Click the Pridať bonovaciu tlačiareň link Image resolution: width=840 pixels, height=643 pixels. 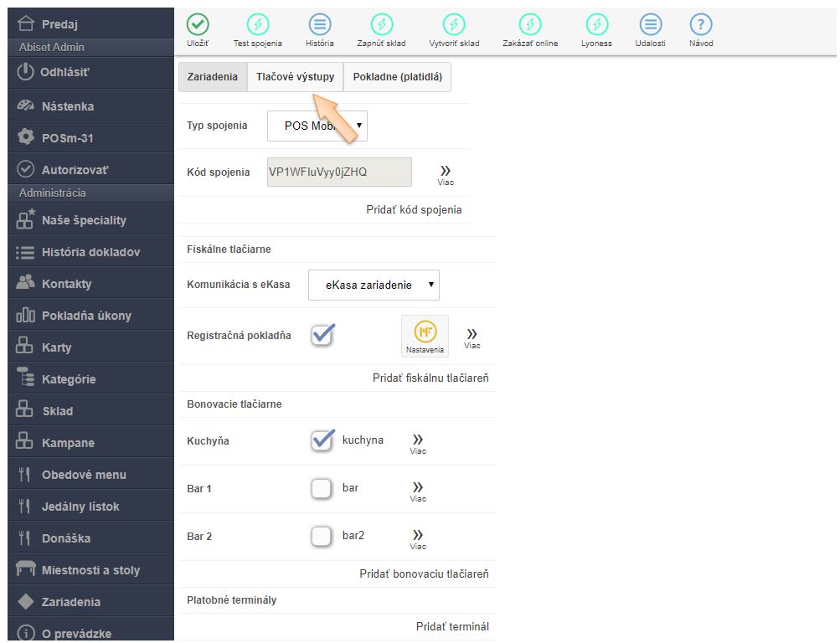pos(424,574)
